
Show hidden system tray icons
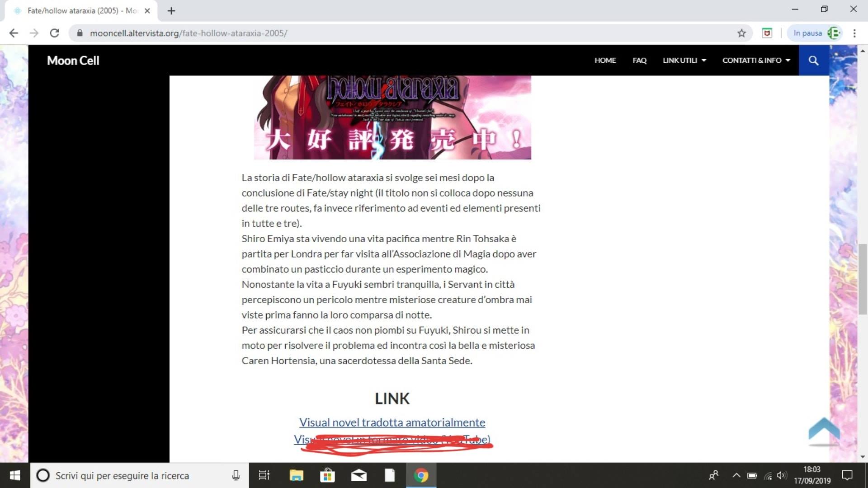736,475
